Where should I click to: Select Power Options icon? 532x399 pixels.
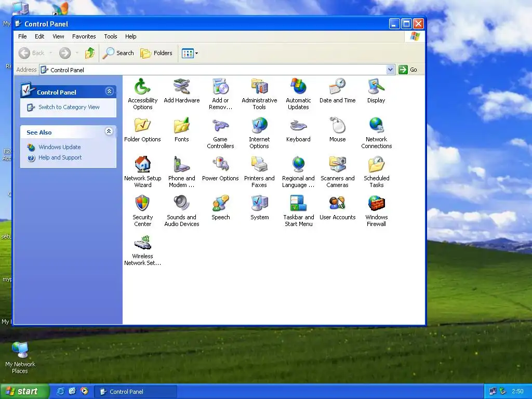coord(220,169)
